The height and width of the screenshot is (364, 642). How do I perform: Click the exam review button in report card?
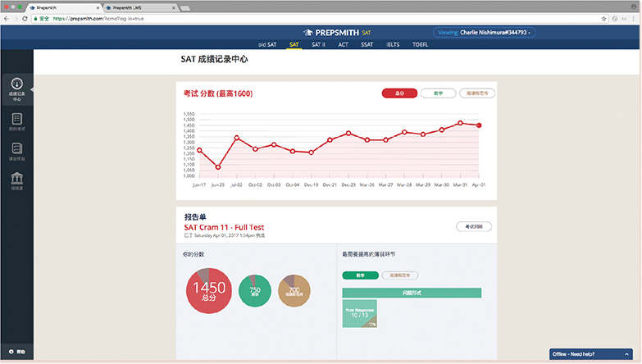click(x=474, y=227)
